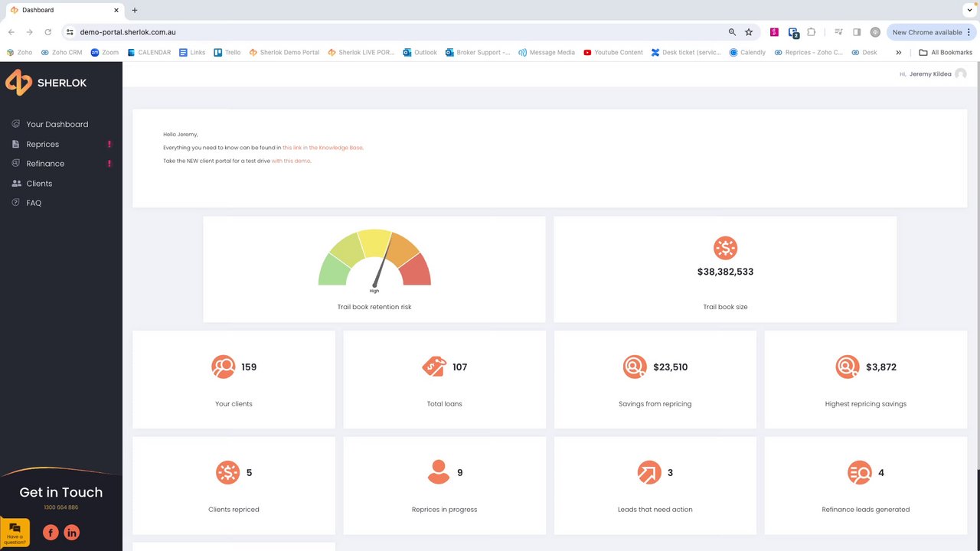Click the browser address bar URL
Viewport: 980px width, 551px height.
point(128,32)
